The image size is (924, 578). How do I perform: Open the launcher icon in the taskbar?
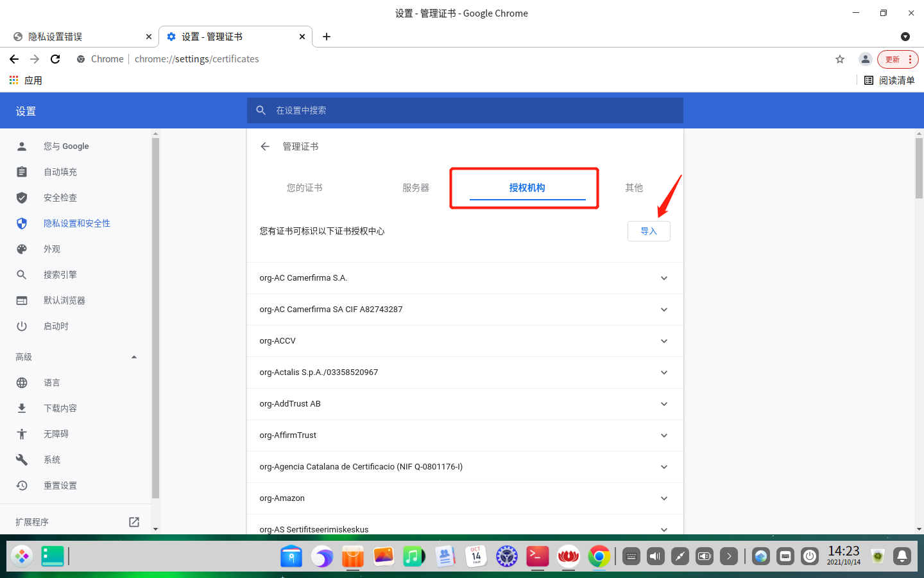point(22,556)
